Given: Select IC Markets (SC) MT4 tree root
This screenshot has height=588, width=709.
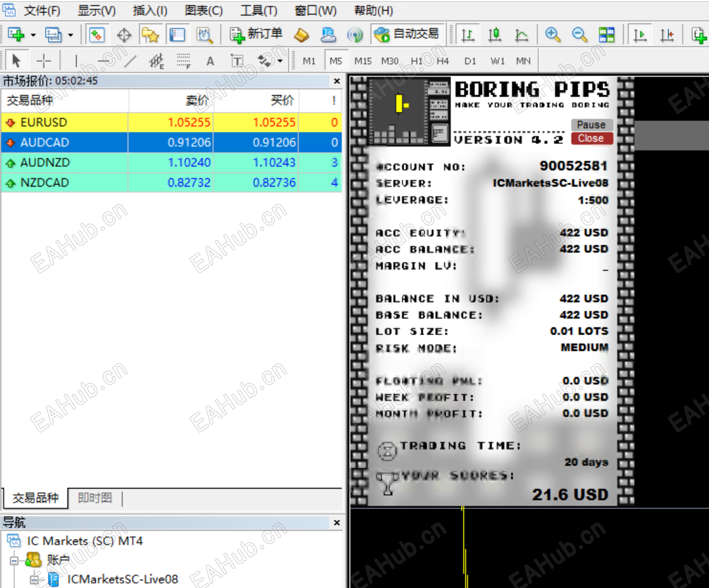Looking at the screenshot, I should click(85, 541).
